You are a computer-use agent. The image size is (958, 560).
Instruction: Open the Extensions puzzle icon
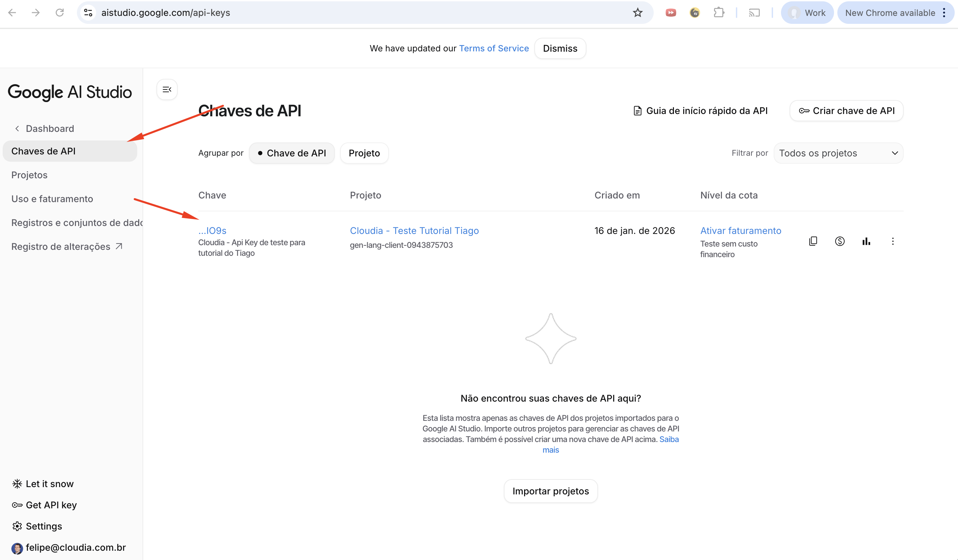pos(719,13)
